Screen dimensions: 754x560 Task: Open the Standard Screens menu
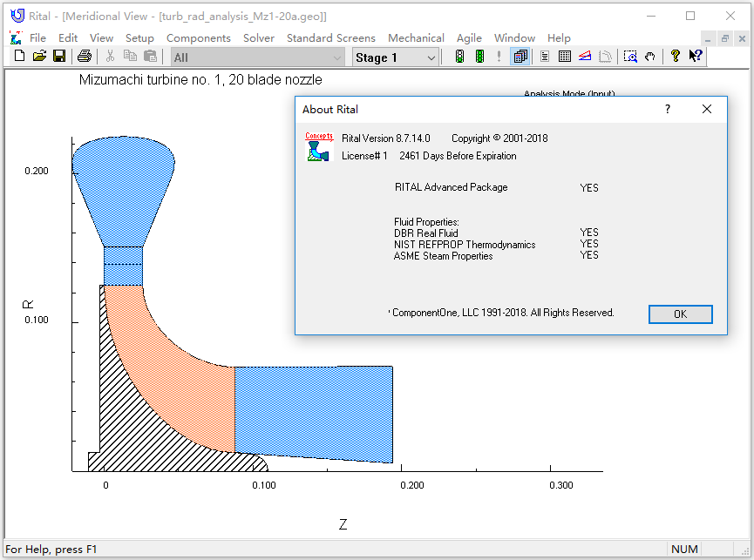click(x=331, y=38)
